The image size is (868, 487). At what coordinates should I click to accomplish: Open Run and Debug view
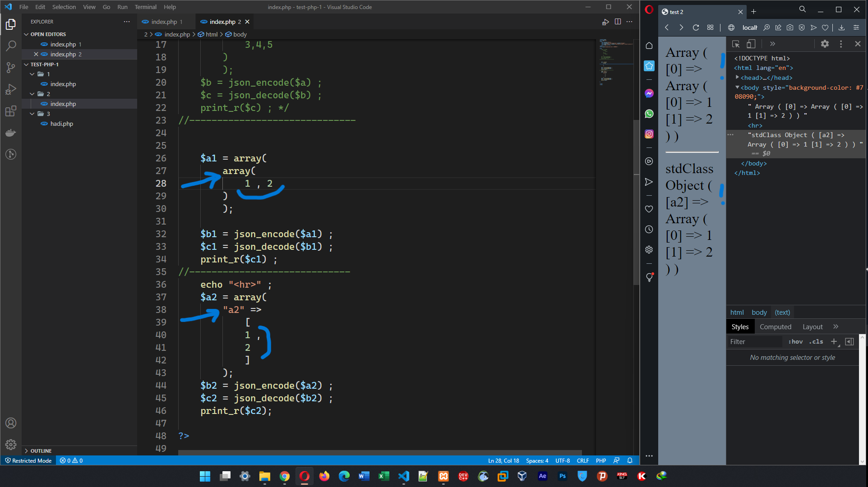[x=11, y=89]
